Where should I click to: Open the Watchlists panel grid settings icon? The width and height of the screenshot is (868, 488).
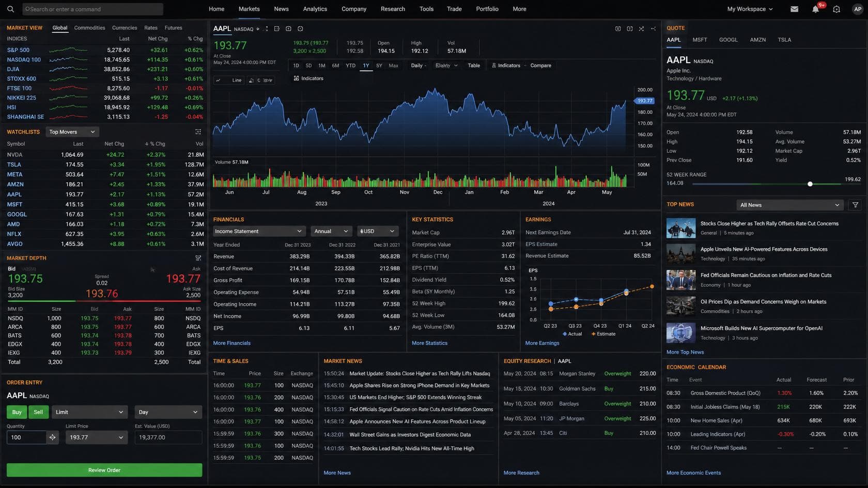(x=198, y=132)
